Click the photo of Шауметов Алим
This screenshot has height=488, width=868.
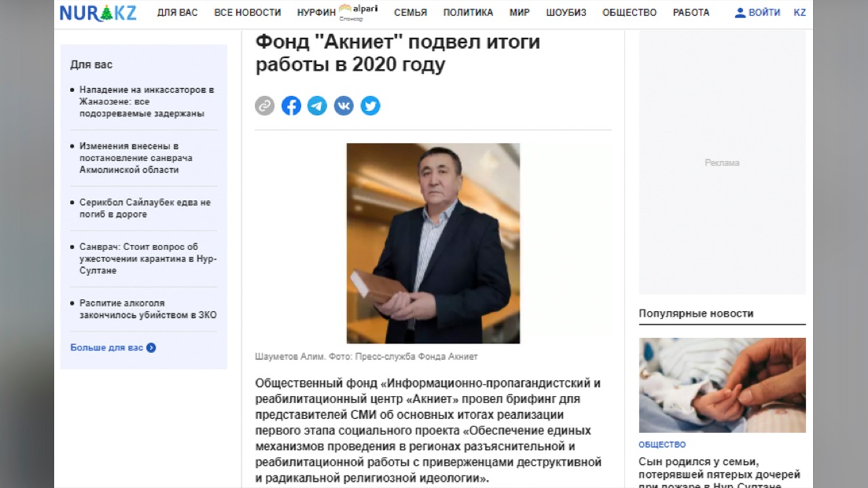coord(433,243)
